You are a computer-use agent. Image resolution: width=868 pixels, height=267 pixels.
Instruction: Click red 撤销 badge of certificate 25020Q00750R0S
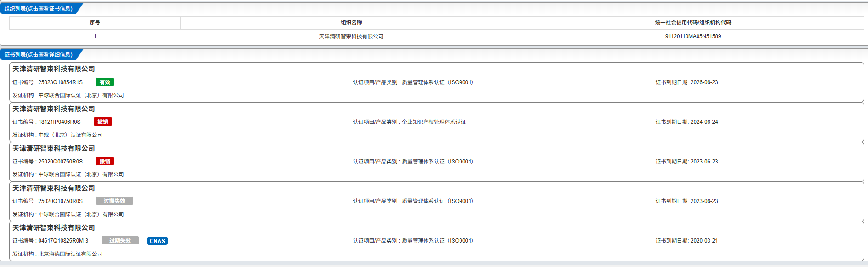[x=105, y=162]
